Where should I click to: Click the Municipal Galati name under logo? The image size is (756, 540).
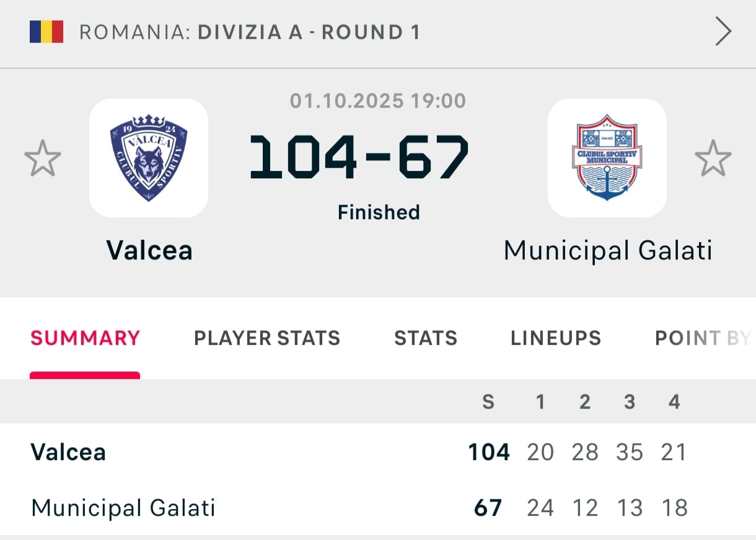[x=608, y=251]
